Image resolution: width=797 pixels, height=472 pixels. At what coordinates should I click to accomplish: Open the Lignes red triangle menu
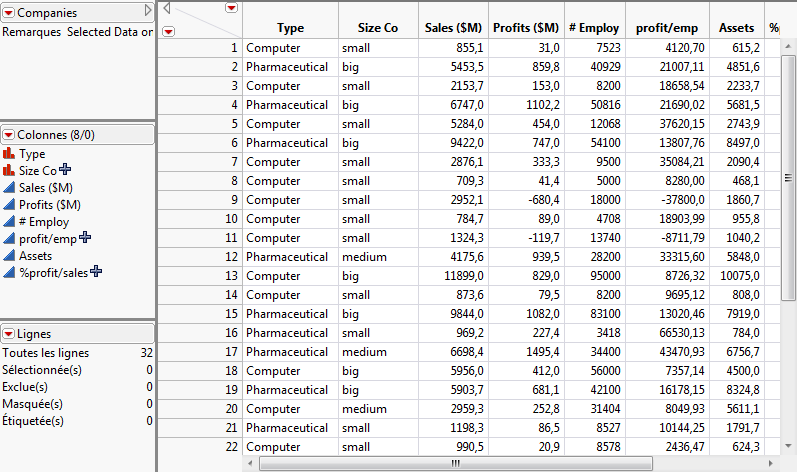(9, 334)
